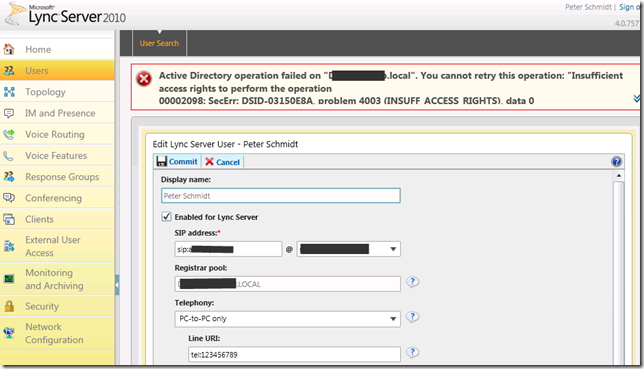Click the Home house icon in sidebar
The width and height of the screenshot is (644, 369).
coord(9,49)
